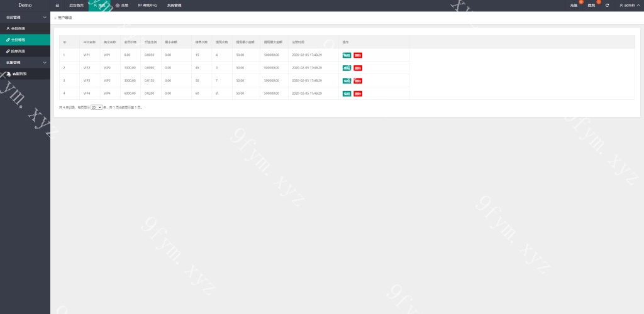Click the 中文名称 column header
This screenshot has width=644, height=314.
pyautogui.click(x=89, y=42)
